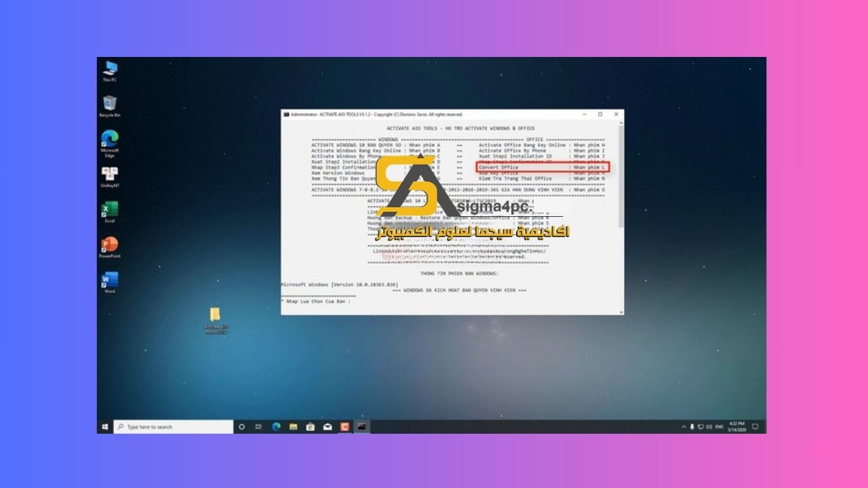Image resolution: width=868 pixels, height=488 pixels.
Task: Close the ACTIVATE AIO TOOLS window
Action: click(615, 115)
